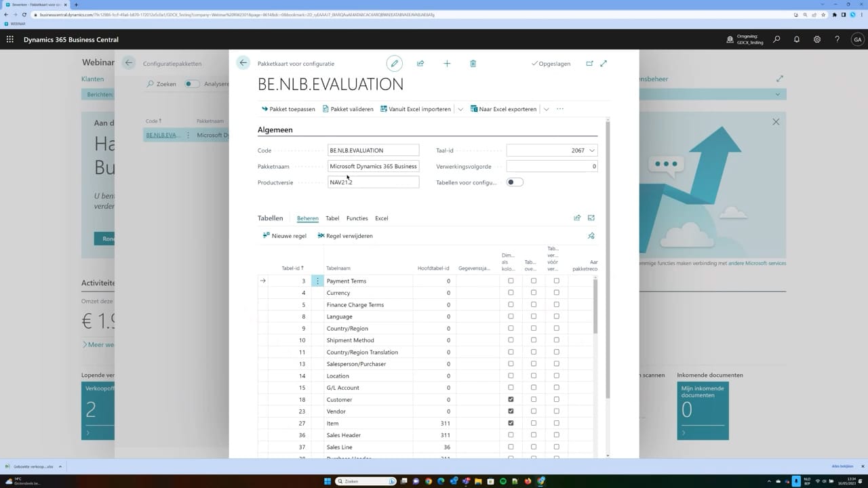Open the notifications bell

pyautogui.click(x=797, y=39)
